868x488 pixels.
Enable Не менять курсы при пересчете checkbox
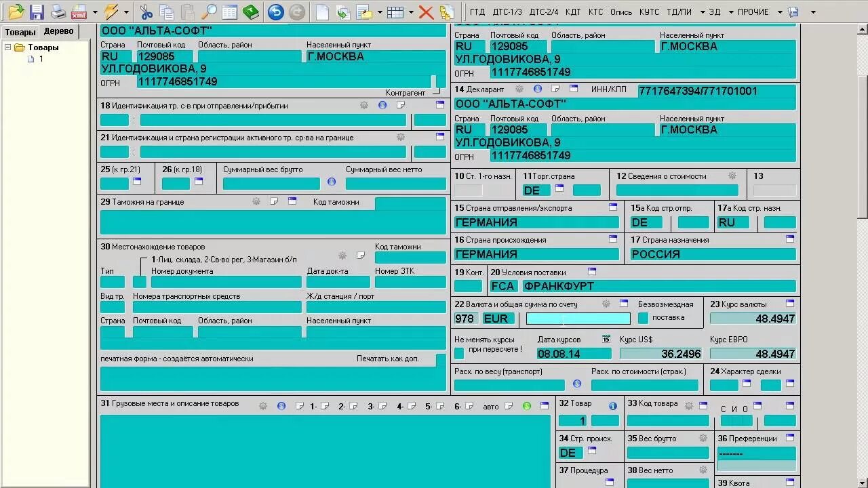459,353
